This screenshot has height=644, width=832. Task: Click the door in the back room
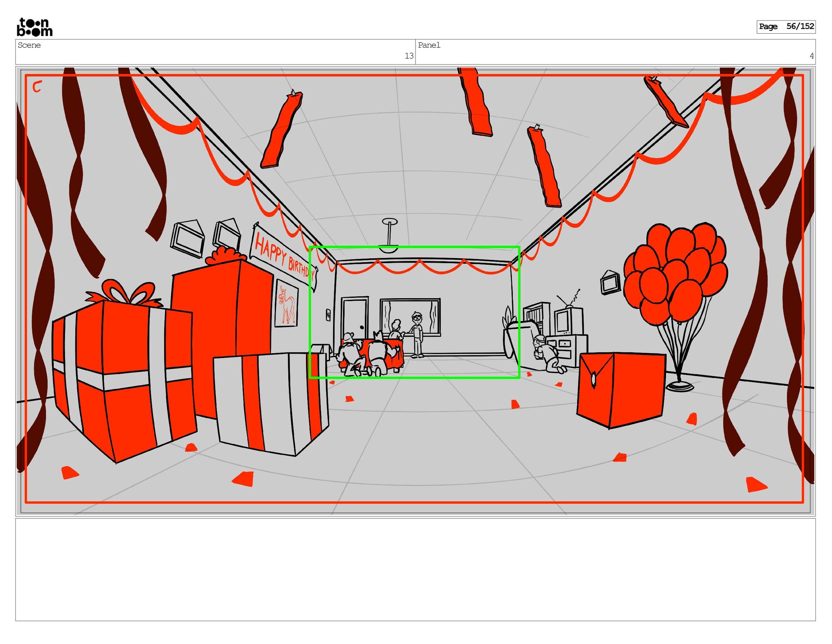tap(354, 319)
